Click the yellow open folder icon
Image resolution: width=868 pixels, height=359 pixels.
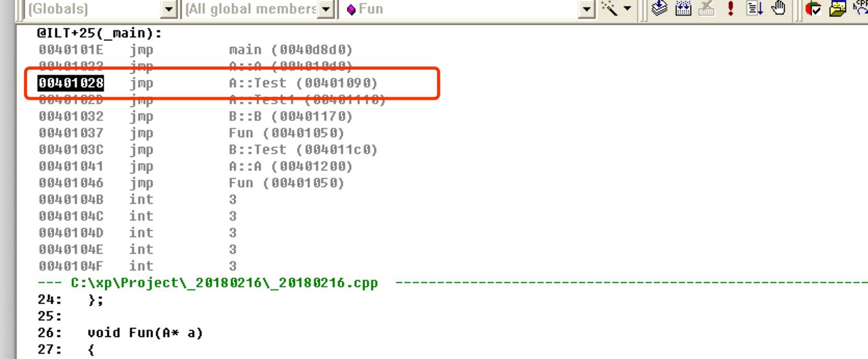pyautogui.click(x=837, y=8)
